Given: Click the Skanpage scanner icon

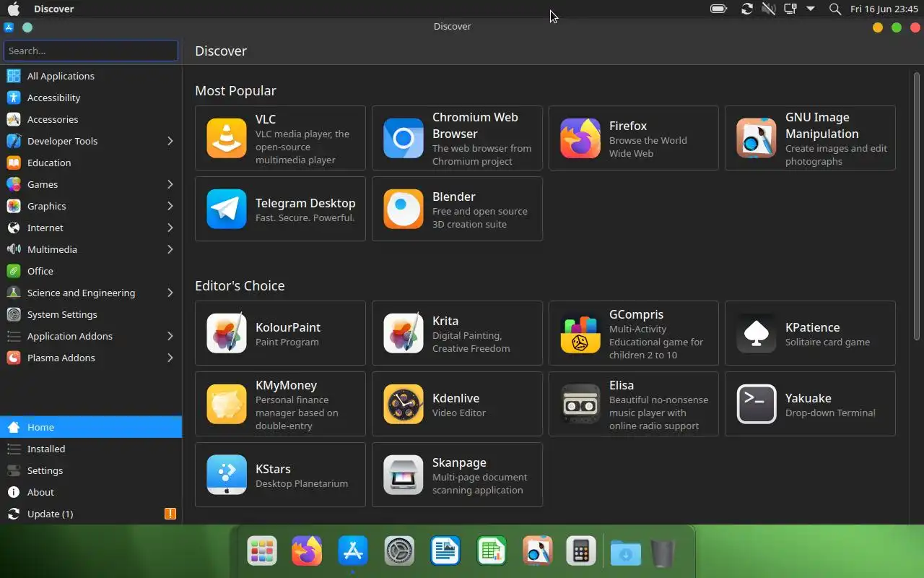Looking at the screenshot, I should pyautogui.click(x=404, y=475).
